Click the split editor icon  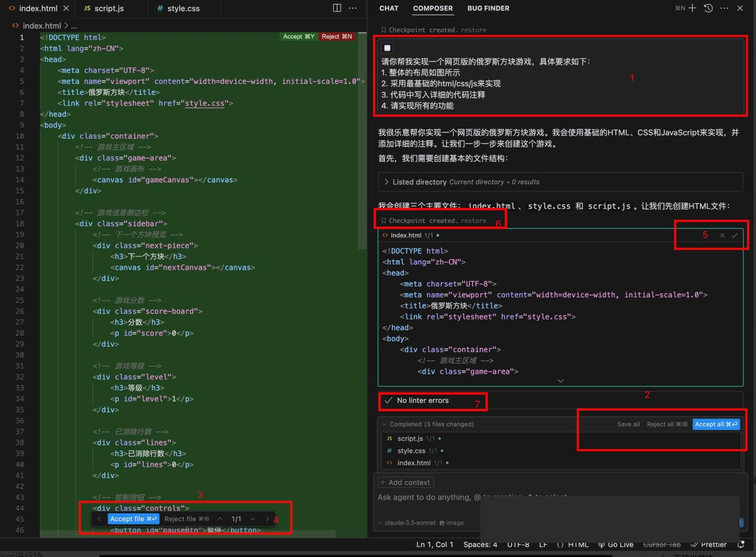pyautogui.click(x=337, y=8)
